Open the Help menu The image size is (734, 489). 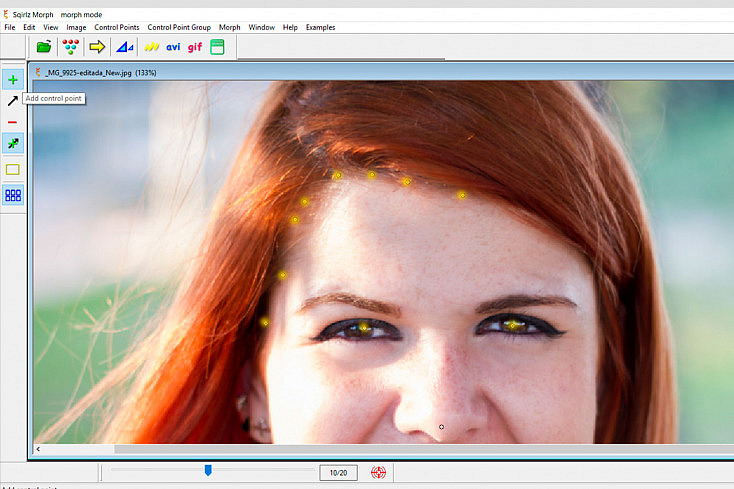(x=290, y=27)
